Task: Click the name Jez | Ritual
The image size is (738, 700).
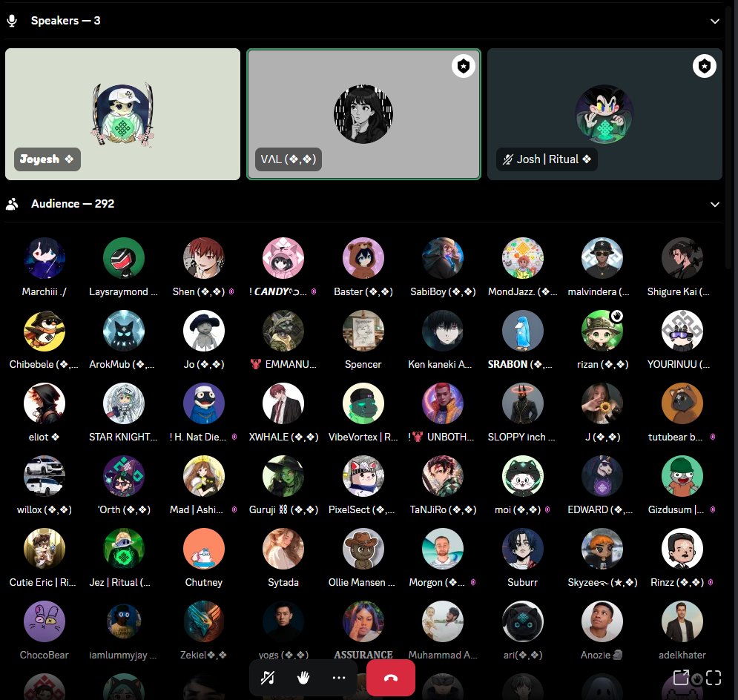Action: [120, 582]
